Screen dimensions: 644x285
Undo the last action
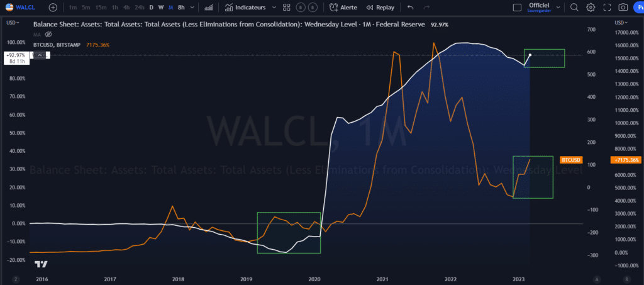[410, 8]
